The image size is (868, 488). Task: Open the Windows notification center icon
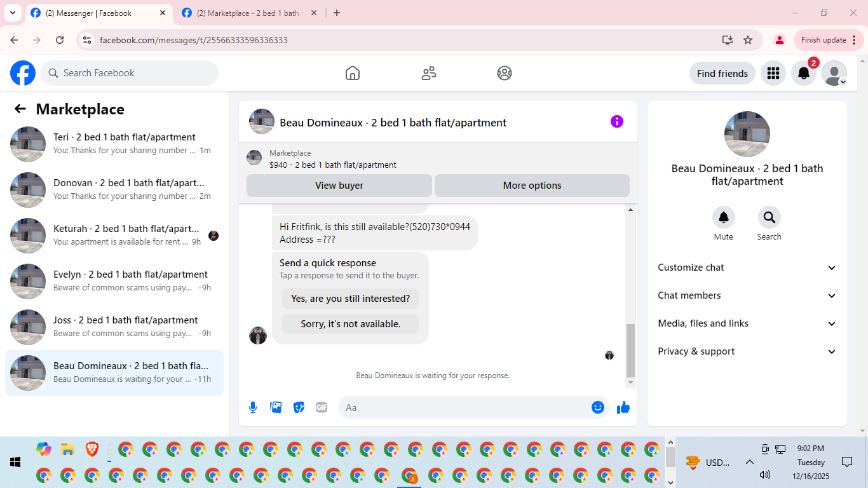coord(846,462)
